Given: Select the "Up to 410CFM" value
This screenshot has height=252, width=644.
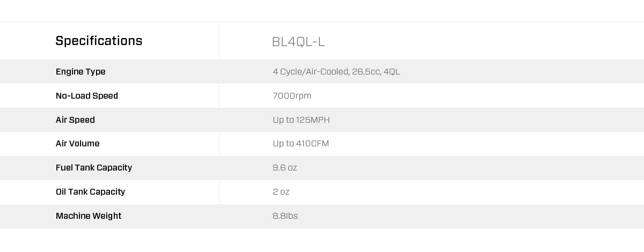Looking at the screenshot, I should 301,144.
